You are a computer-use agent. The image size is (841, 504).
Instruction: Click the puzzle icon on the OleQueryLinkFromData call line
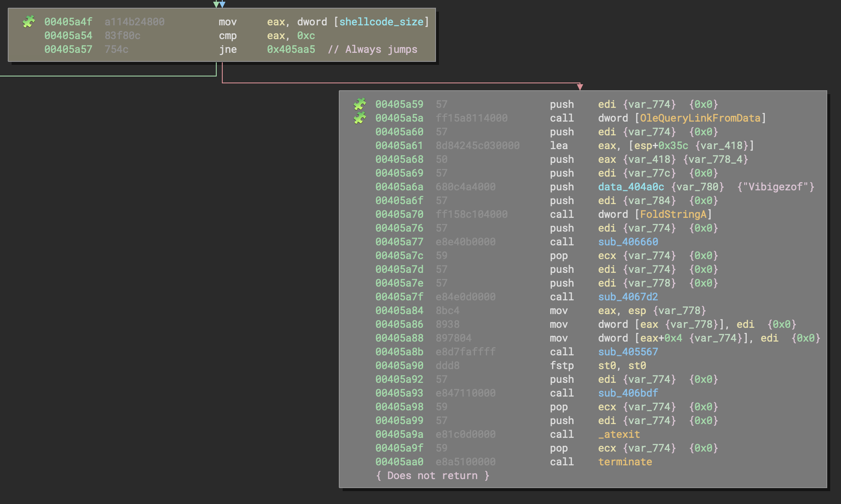click(360, 118)
